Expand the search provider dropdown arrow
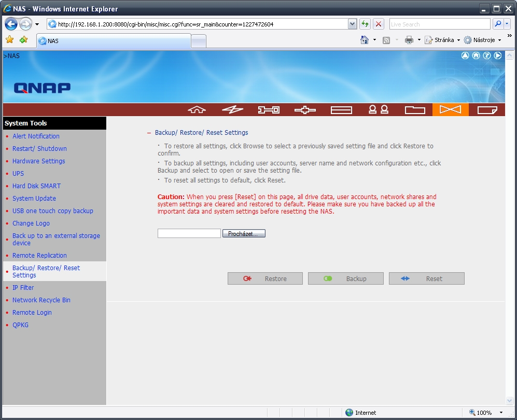The image size is (517, 420). coord(507,24)
